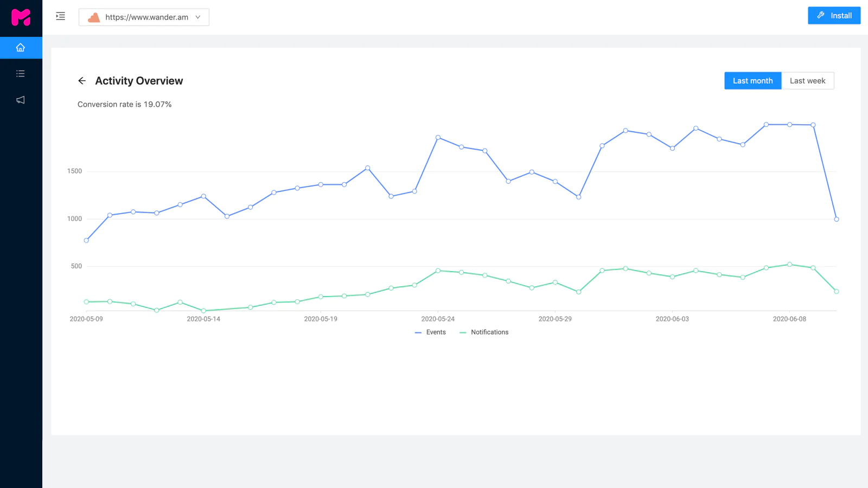Click the Activity Overview heading
The image size is (868, 488).
tap(139, 81)
